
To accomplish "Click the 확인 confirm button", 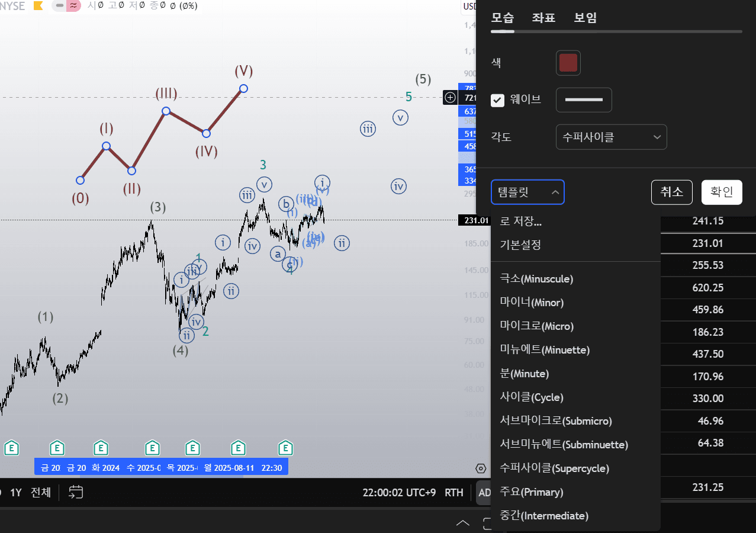I will (x=722, y=192).
